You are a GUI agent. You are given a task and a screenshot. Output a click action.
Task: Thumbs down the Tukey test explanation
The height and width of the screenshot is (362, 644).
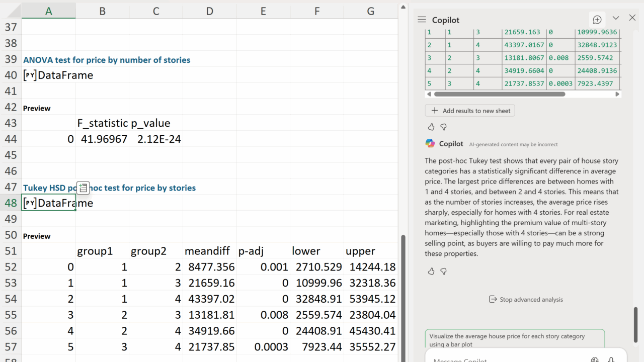(443, 271)
